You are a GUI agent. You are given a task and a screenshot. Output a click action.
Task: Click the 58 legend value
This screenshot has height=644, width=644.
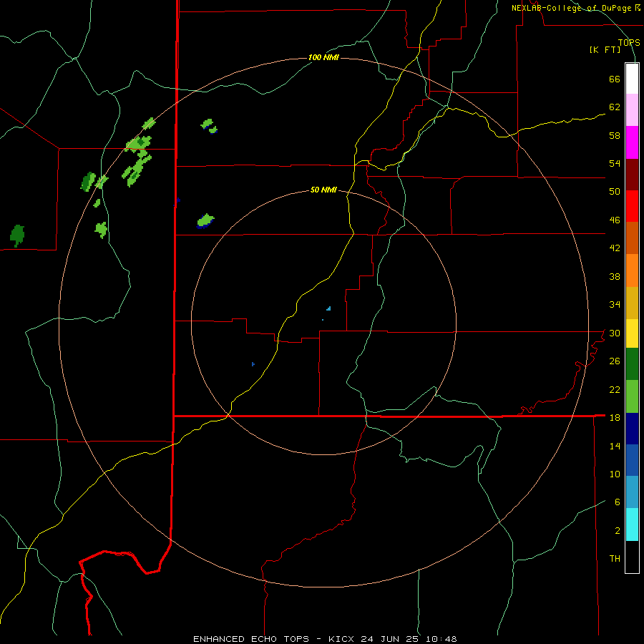[x=615, y=135]
